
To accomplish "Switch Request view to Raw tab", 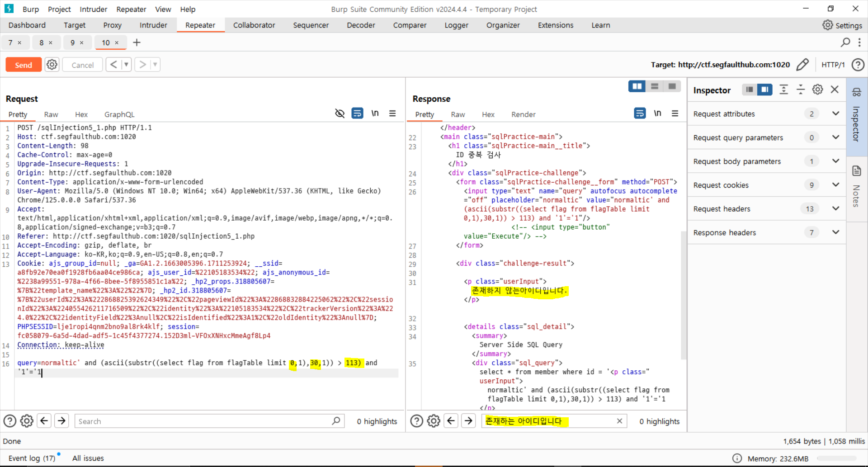I will (x=51, y=114).
